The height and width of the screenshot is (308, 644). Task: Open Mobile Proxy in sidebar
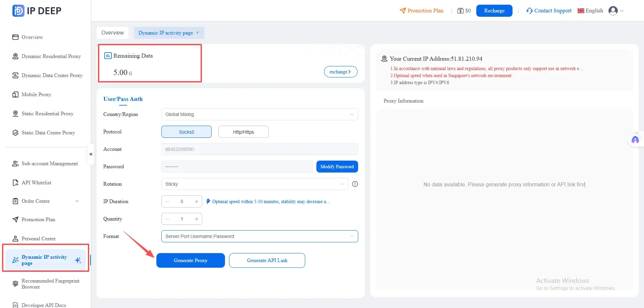(37, 95)
